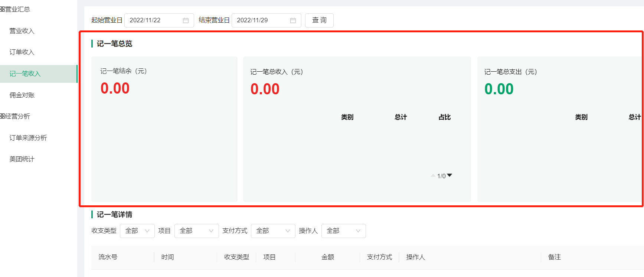Click 项目 table column header
The width and height of the screenshot is (644, 277).
[x=269, y=257]
